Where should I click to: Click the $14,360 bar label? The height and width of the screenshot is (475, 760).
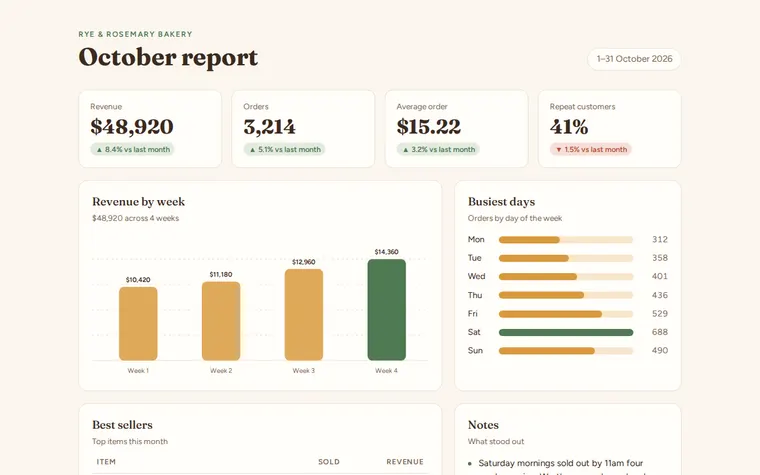coord(387,252)
